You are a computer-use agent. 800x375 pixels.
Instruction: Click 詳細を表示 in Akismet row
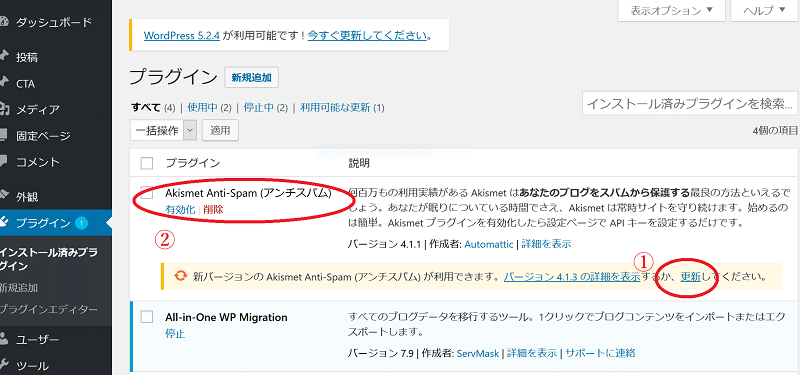[546, 244]
